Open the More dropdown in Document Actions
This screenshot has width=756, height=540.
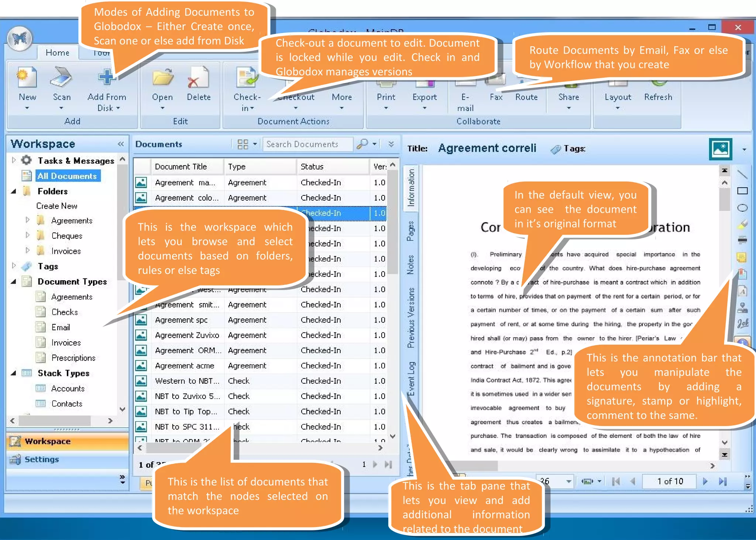coord(341,108)
